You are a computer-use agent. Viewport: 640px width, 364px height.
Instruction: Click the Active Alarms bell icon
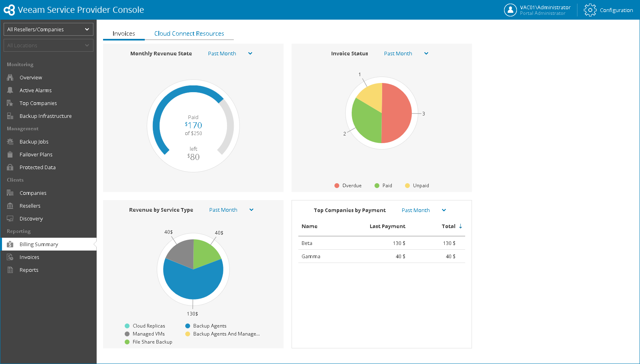tap(10, 90)
